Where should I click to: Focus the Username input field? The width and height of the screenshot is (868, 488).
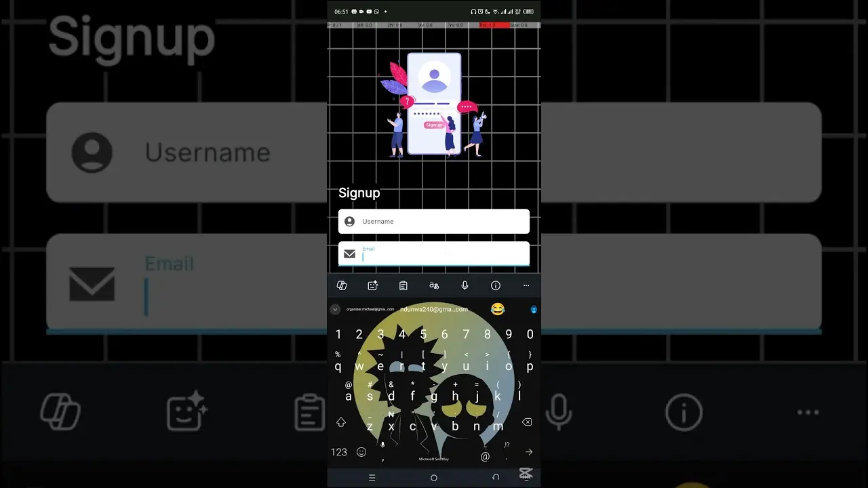(434, 221)
